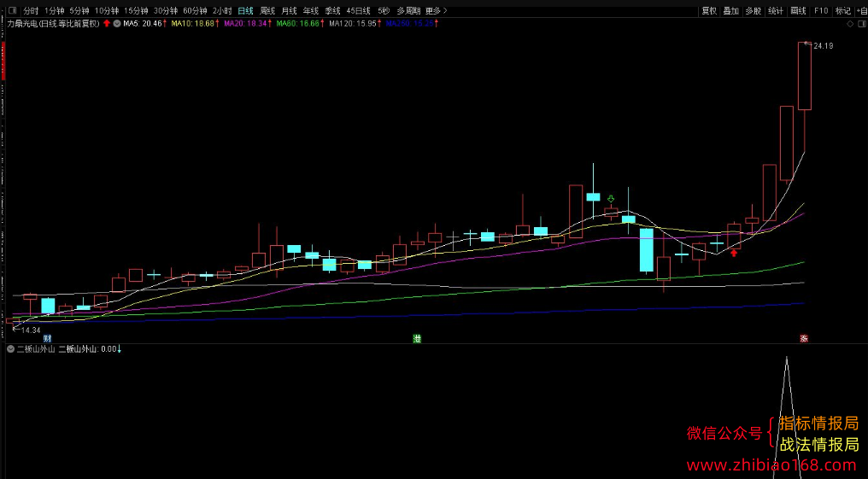868x479 pixels.
Task: Click the green 港 marker icon
Action: click(417, 338)
